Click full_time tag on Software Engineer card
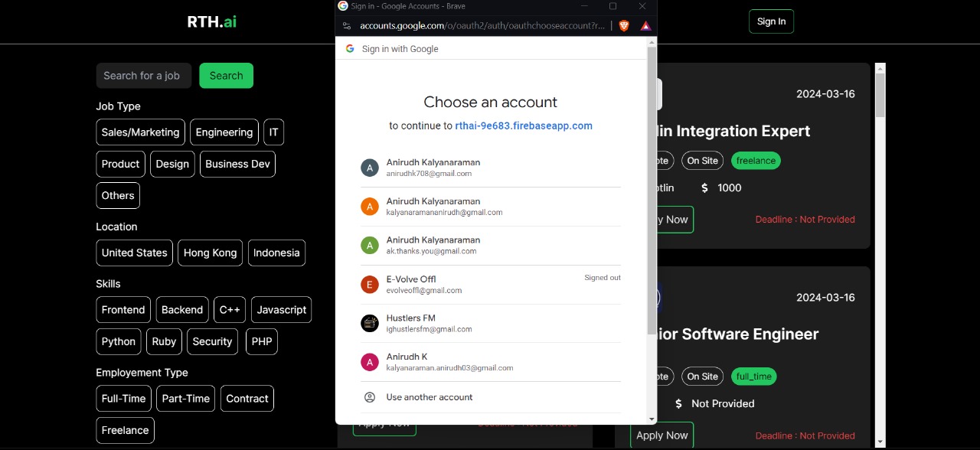This screenshot has height=450, width=980. pyautogui.click(x=754, y=377)
